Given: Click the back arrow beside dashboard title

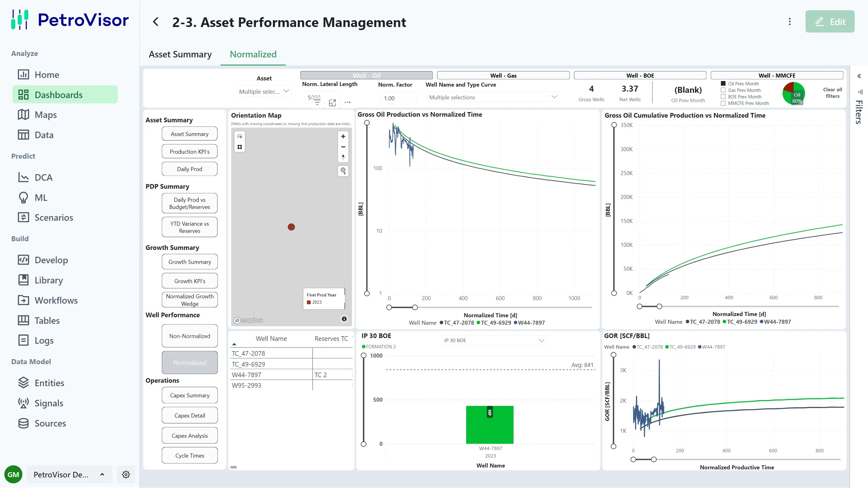Looking at the screenshot, I should click(x=156, y=22).
